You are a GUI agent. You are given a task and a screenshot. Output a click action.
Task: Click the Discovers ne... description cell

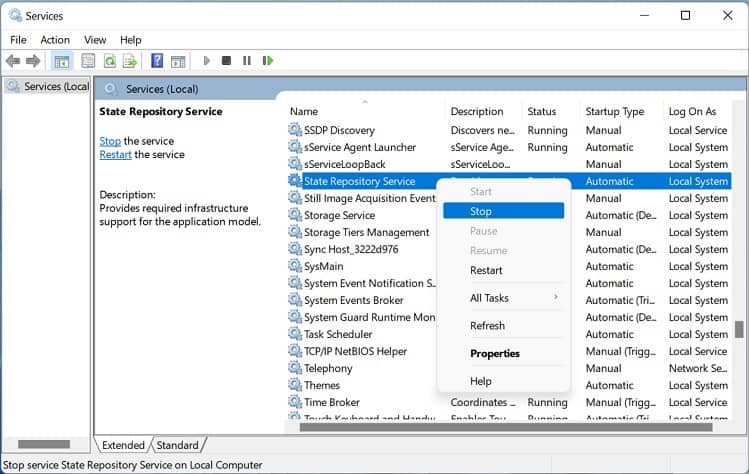482,130
